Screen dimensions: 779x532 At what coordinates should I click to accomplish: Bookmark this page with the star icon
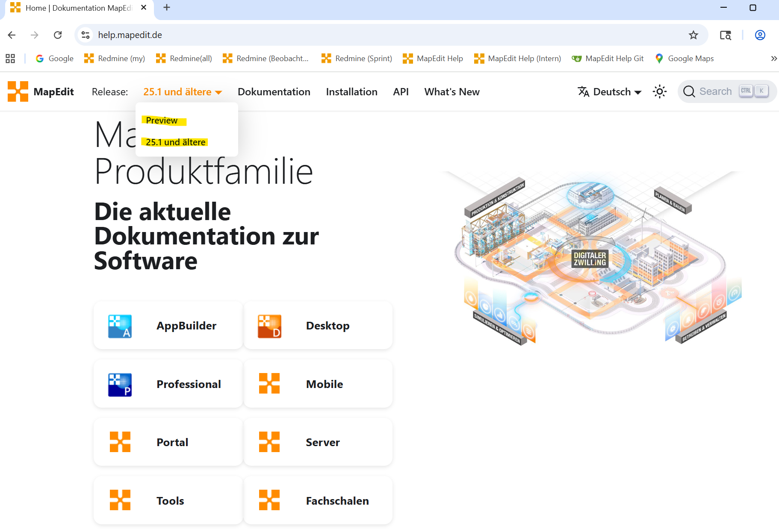click(693, 35)
